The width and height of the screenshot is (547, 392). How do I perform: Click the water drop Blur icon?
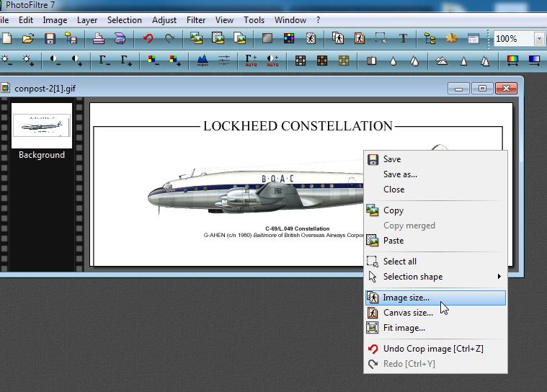pos(393,61)
